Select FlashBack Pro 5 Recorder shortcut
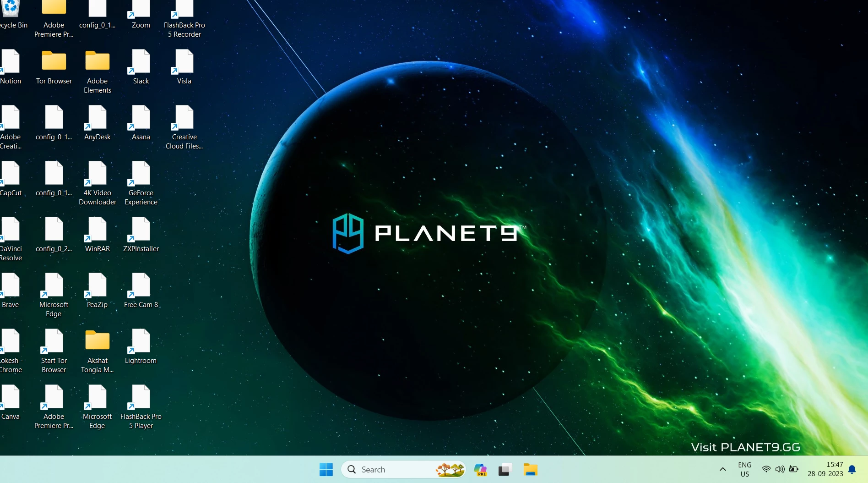Viewport: 868px width, 483px height. [184, 19]
